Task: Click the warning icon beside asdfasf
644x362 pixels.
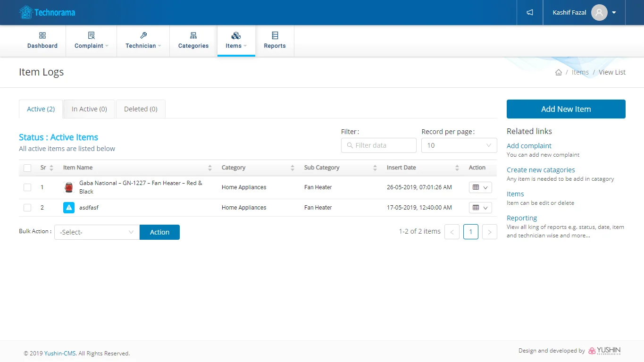Action: pyautogui.click(x=69, y=208)
